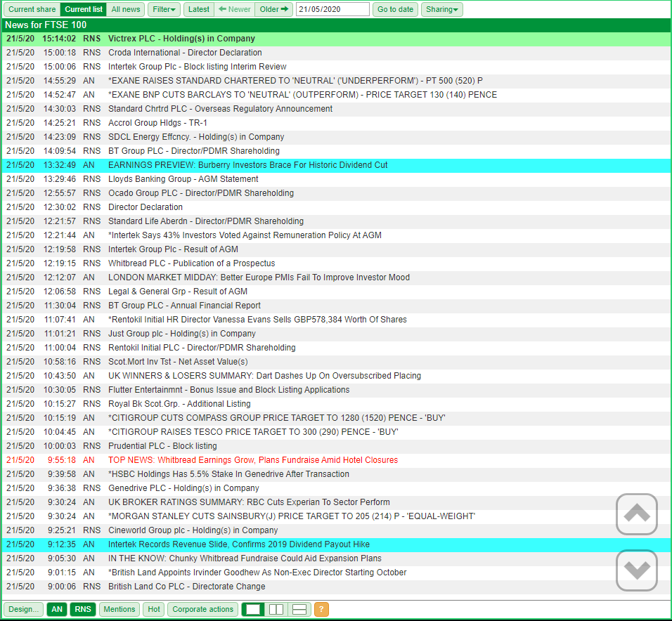Select the single pane layout icon

253,609
